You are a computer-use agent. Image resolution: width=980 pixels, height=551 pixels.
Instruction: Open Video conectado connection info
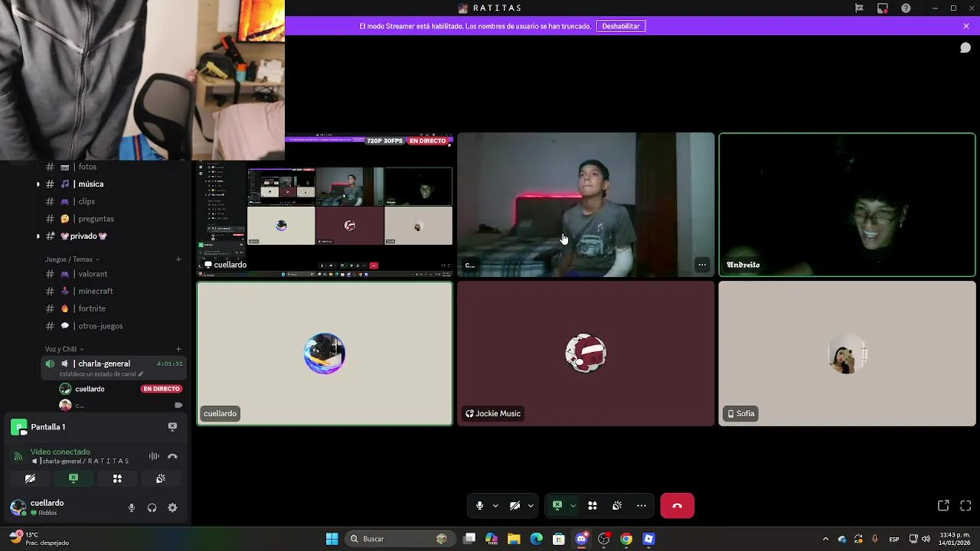[60, 452]
